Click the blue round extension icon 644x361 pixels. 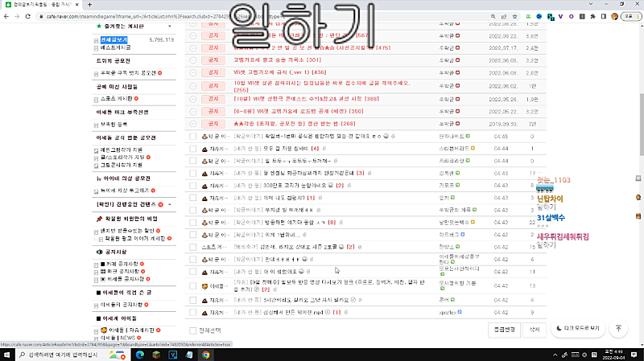pos(539,16)
